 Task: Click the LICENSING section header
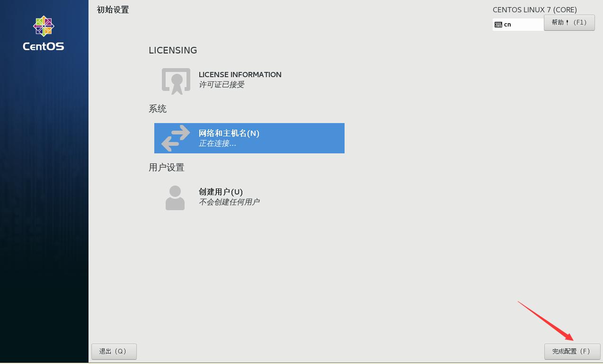173,50
